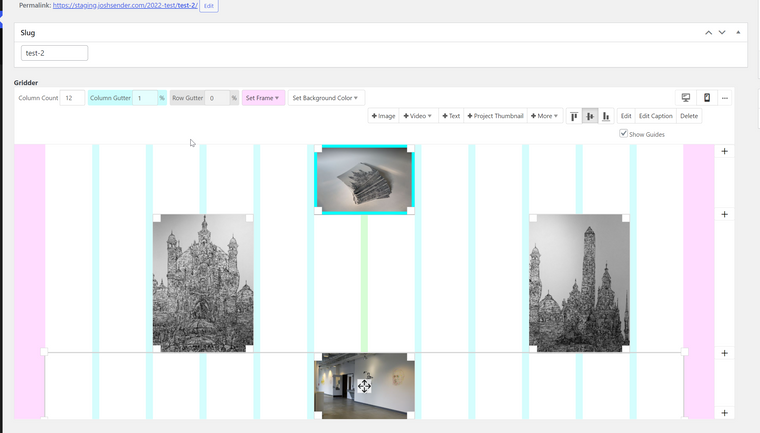
Task: Uncheck the Show Guides checkbox
Action: (x=624, y=134)
